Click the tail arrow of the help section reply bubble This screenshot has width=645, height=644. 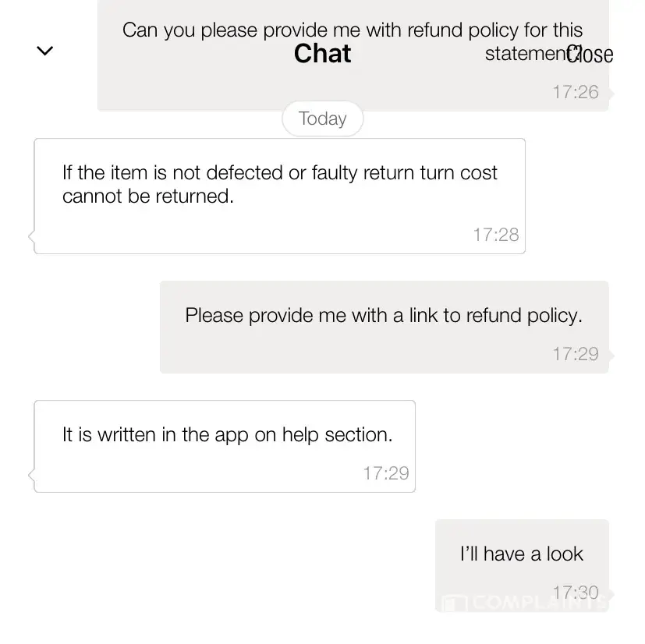[x=31, y=474]
